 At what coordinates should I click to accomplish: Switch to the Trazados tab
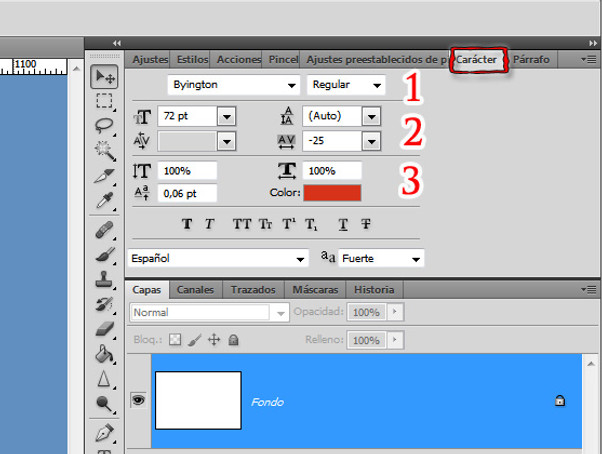pyautogui.click(x=253, y=289)
